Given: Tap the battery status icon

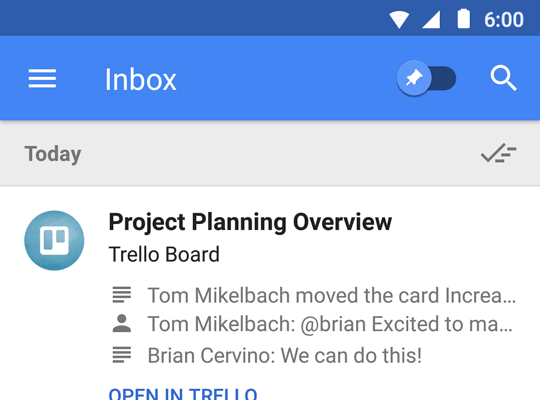Looking at the screenshot, I should click(464, 19).
